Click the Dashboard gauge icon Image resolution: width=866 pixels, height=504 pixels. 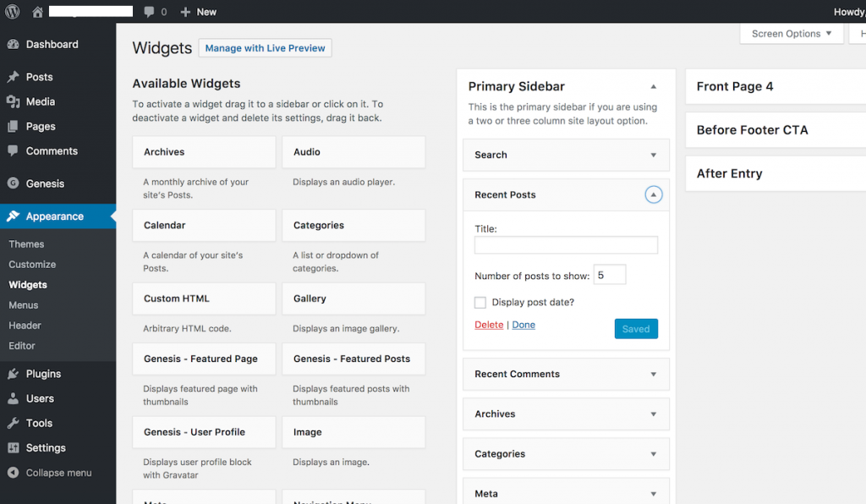[14, 44]
